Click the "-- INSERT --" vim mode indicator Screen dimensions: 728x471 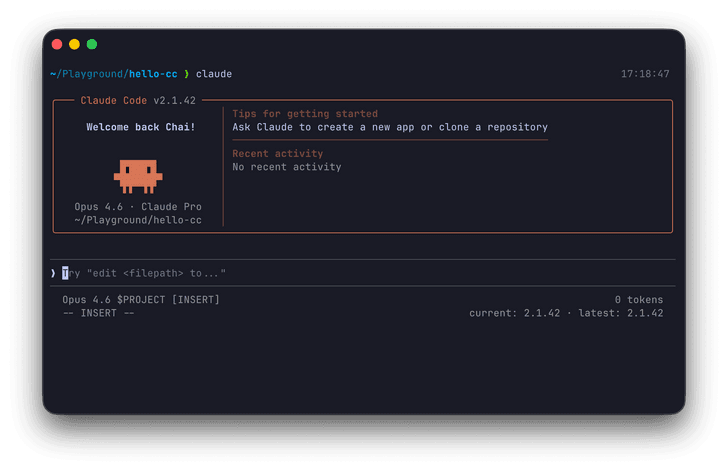pos(98,313)
